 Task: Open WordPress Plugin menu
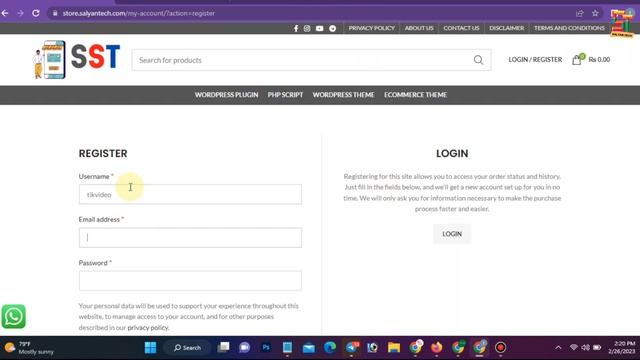227,95
